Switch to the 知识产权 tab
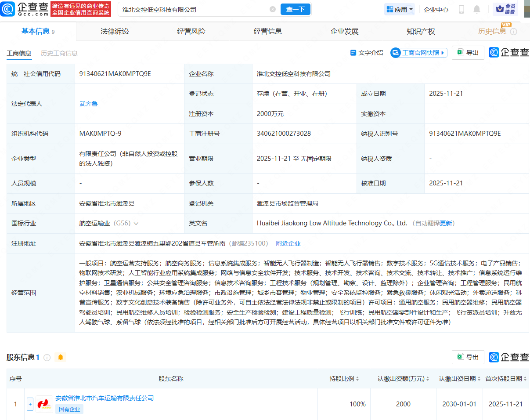Screen dimensions: 530x420 tap(420, 31)
